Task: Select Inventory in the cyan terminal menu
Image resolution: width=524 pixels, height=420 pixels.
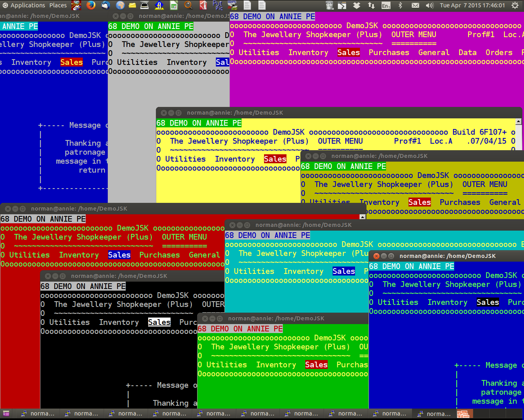Action: point(303,271)
